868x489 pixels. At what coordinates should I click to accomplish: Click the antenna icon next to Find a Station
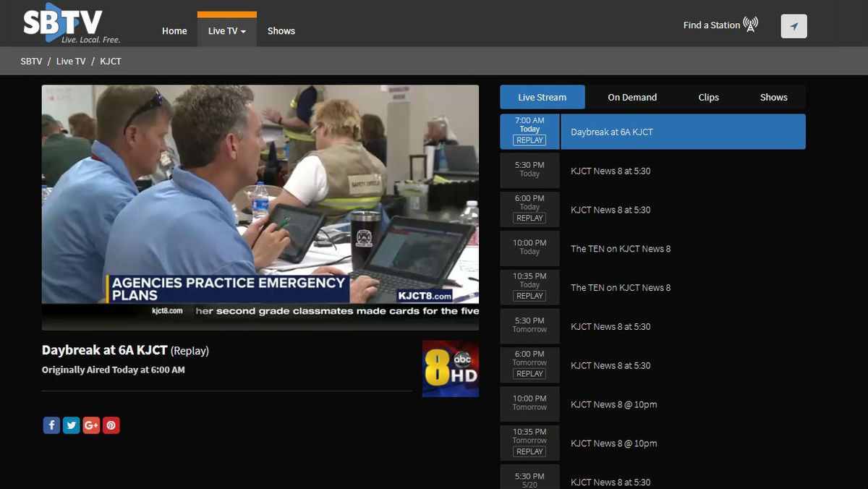tap(750, 24)
